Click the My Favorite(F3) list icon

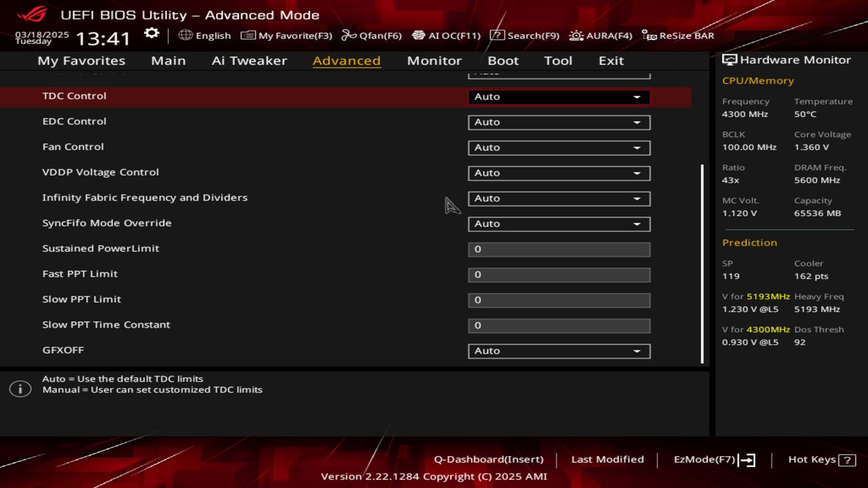(x=248, y=35)
